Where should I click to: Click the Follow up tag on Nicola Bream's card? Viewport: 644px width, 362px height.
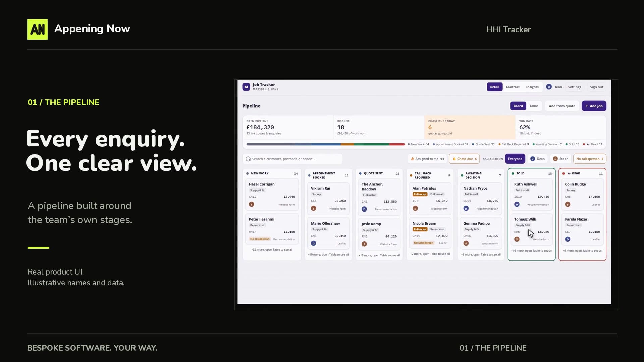(420, 229)
